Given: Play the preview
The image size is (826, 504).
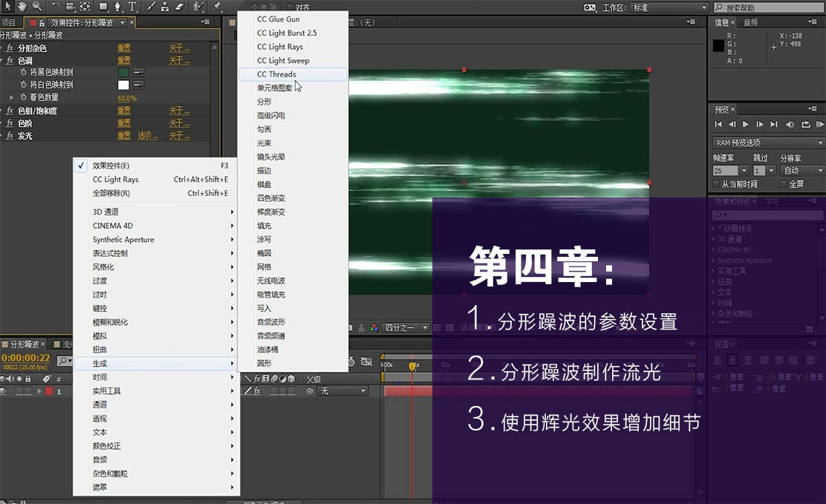Looking at the screenshot, I should pyautogui.click(x=745, y=124).
